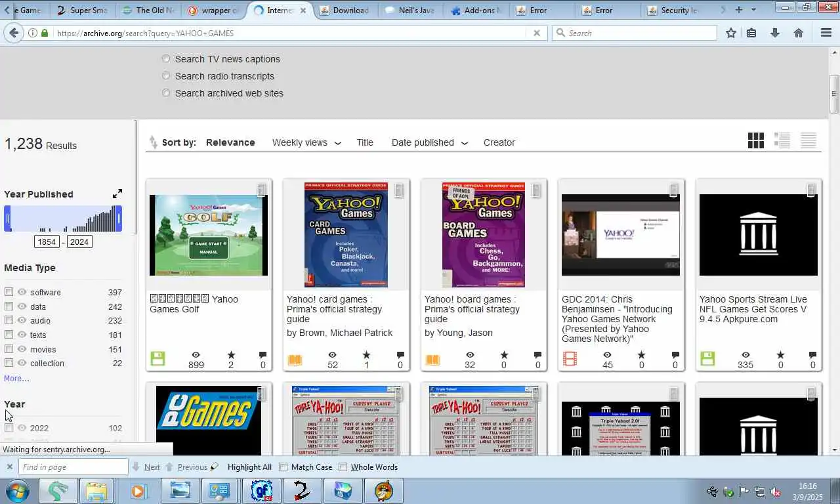Close the find bar with X

(9, 467)
